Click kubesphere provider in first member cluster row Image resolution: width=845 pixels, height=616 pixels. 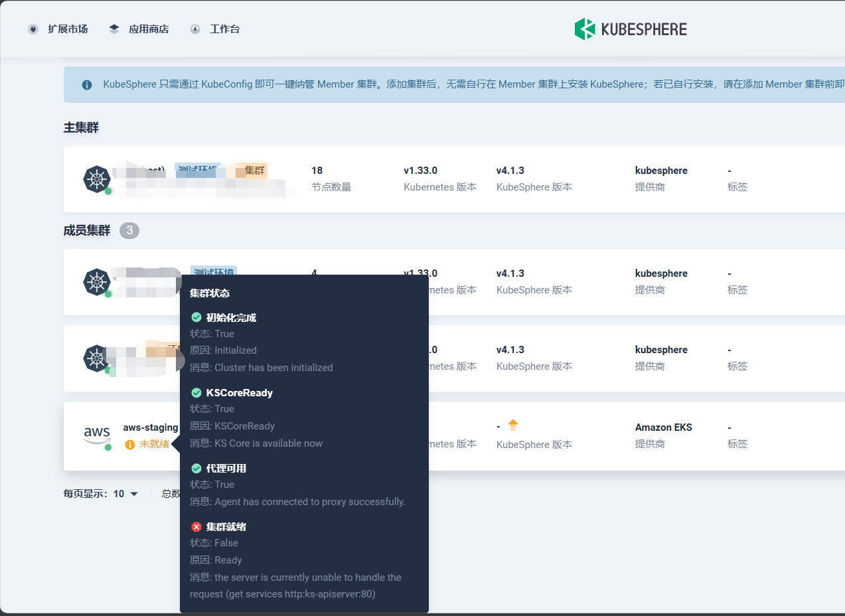(x=661, y=273)
